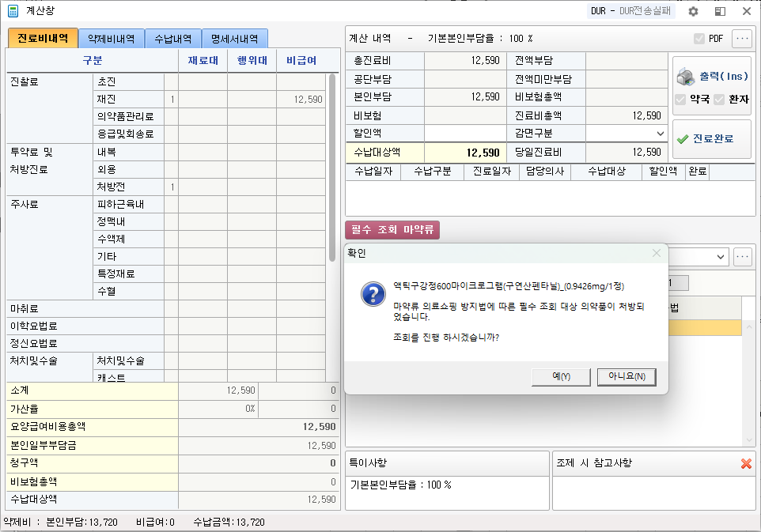Click the window layout icon in title bar

720,12
